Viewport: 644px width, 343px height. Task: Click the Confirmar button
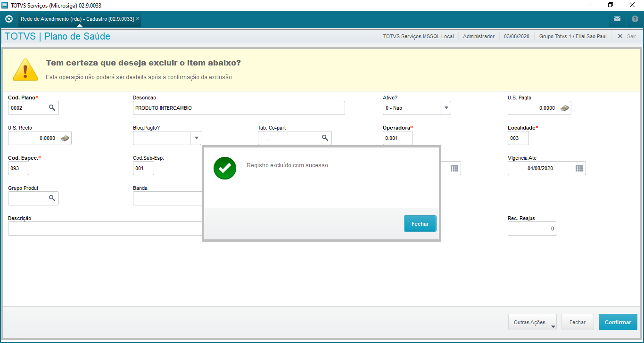618,322
